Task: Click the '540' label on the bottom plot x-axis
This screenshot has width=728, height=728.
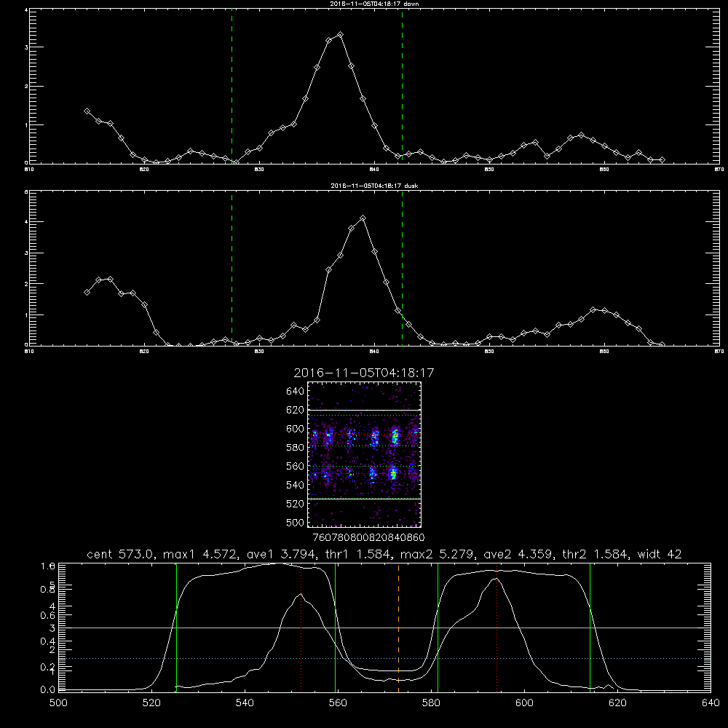Action: point(245,703)
